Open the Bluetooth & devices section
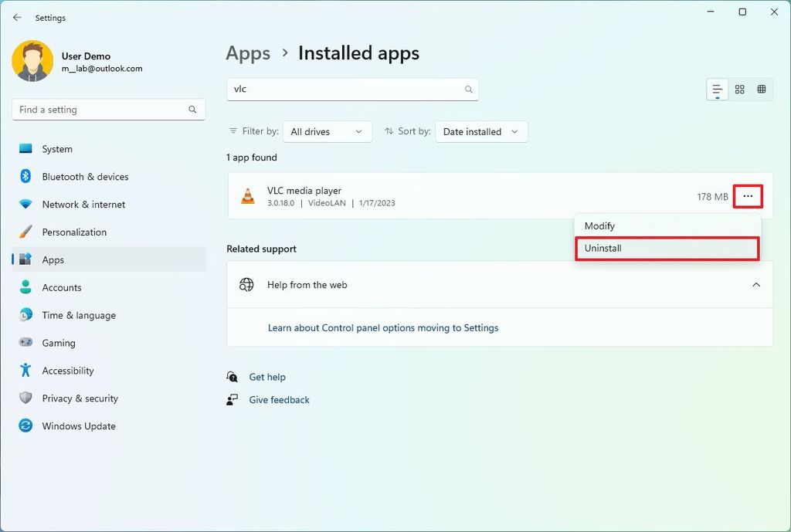 pos(85,177)
